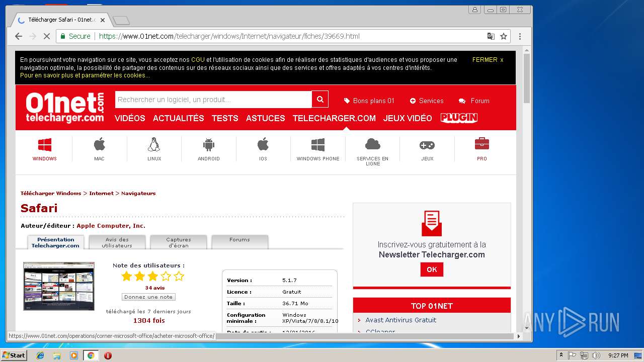Click the fifth rating star
The height and width of the screenshot is (362, 644).
(179, 276)
